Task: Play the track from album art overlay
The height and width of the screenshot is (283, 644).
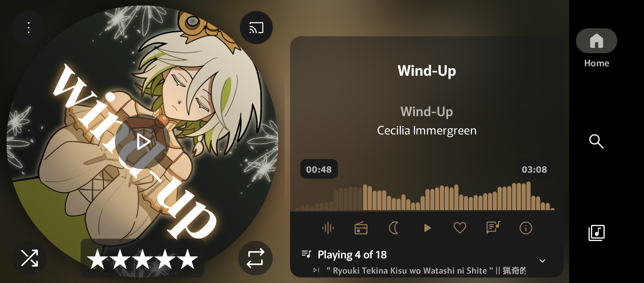Action: coord(143,142)
